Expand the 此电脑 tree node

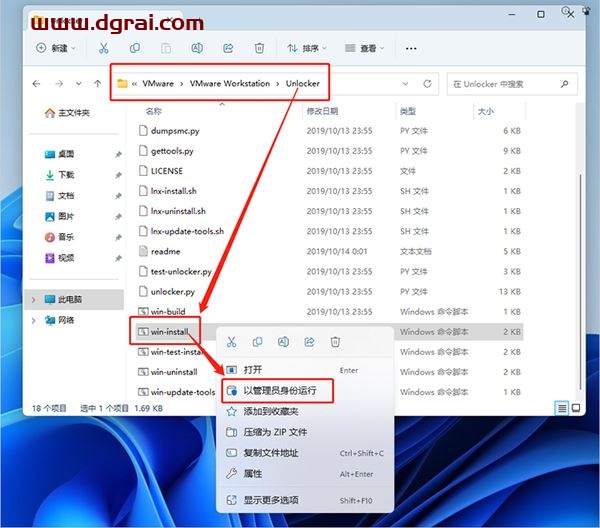(33, 300)
